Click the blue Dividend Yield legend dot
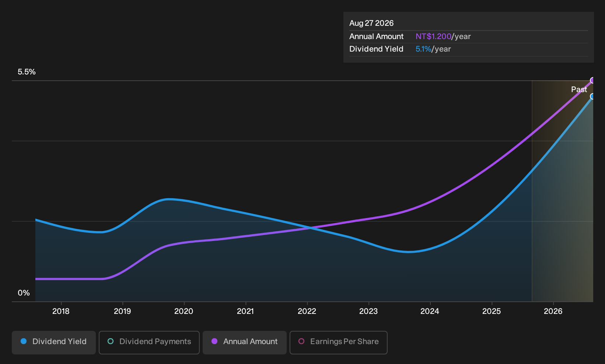Viewport: 605px width, 364px height. point(24,341)
